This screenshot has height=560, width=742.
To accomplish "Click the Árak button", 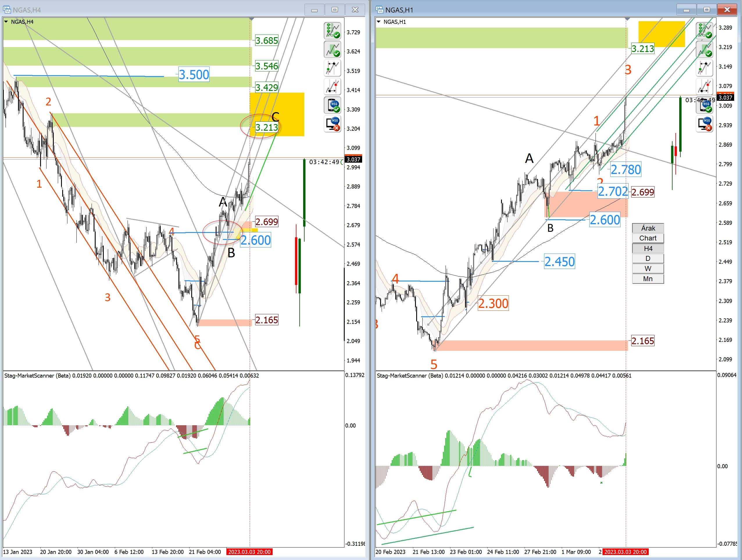I will (648, 228).
